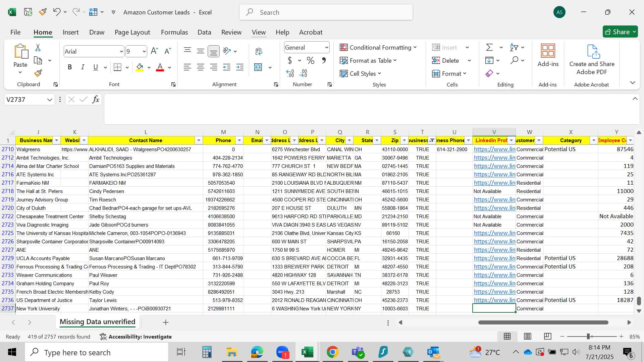Screen dimensions: 644x362
Task: Select Middle Align vertical alignment
Action: click(x=201, y=51)
